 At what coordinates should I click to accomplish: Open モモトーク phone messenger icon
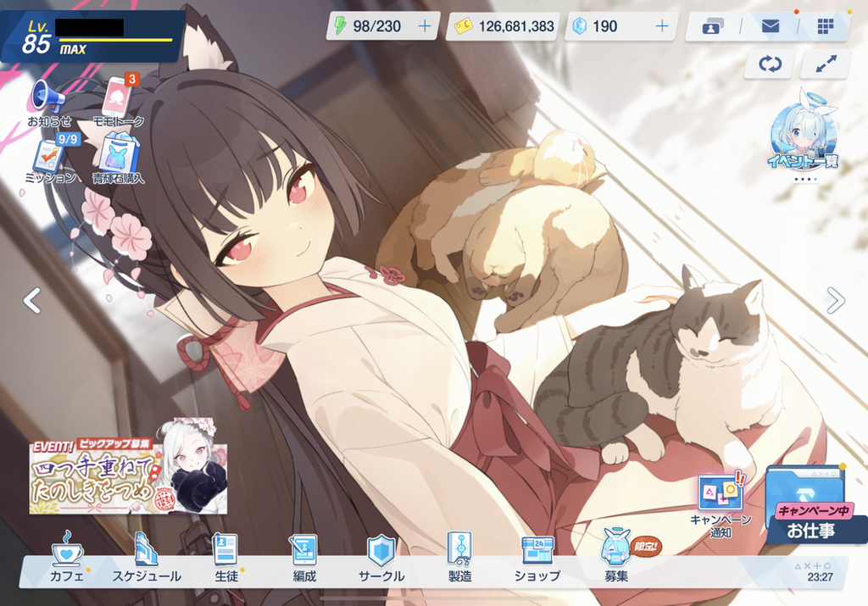pyautogui.click(x=119, y=102)
